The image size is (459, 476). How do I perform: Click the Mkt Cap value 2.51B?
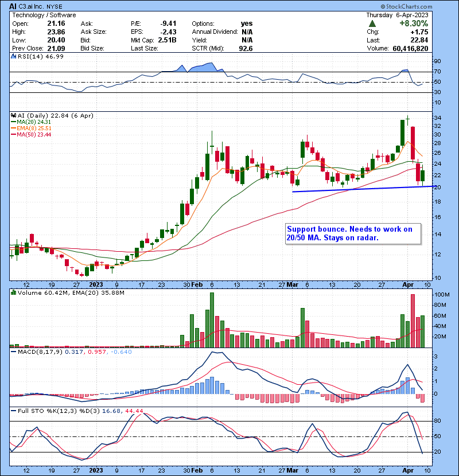point(167,40)
